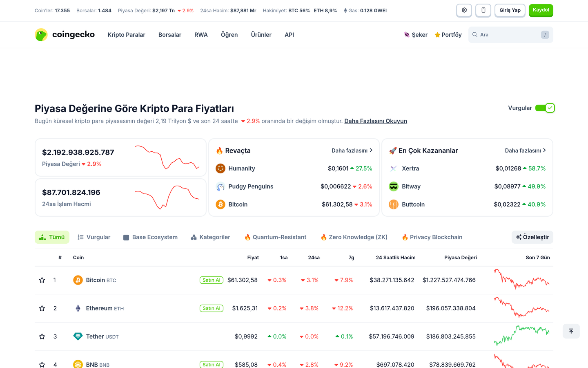Open the Ethereum 7-day sparkline chart
This screenshot has height=368, width=588.
click(522, 307)
